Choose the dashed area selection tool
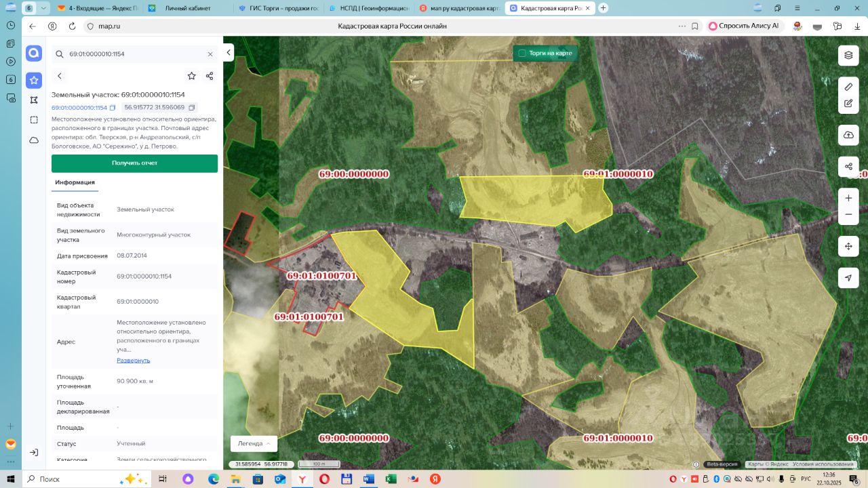This screenshot has height=488, width=868. pyautogui.click(x=34, y=120)
